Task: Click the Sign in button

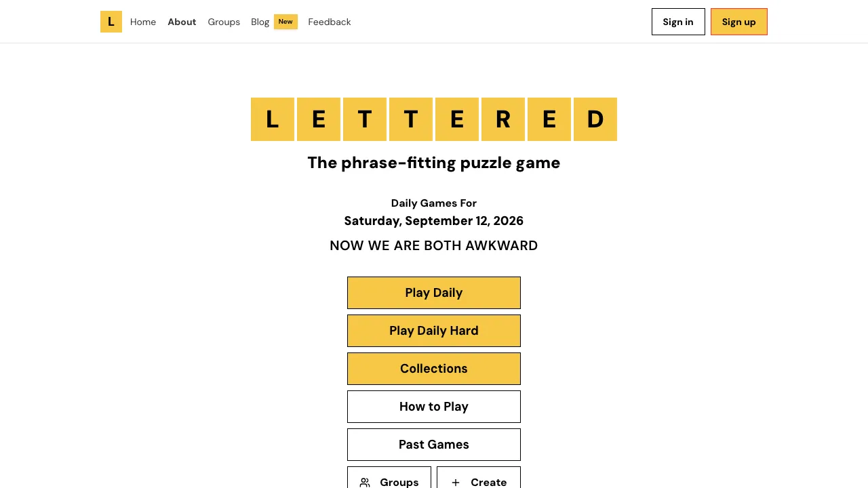Action: [x=678, y=22]
